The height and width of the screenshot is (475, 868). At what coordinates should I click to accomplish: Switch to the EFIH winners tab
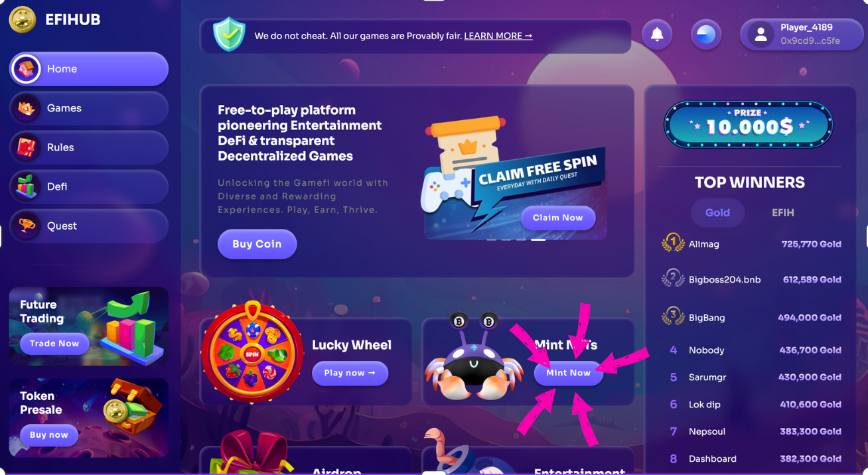click(783, 213)
